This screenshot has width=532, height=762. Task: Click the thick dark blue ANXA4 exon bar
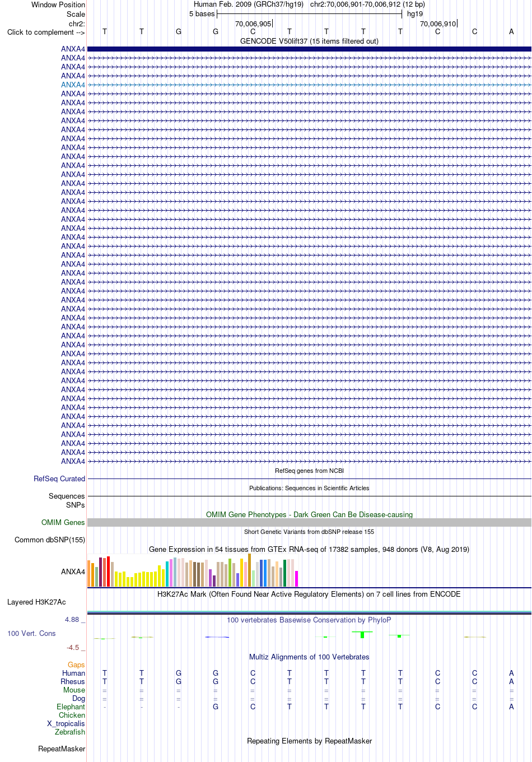point(309,49)
